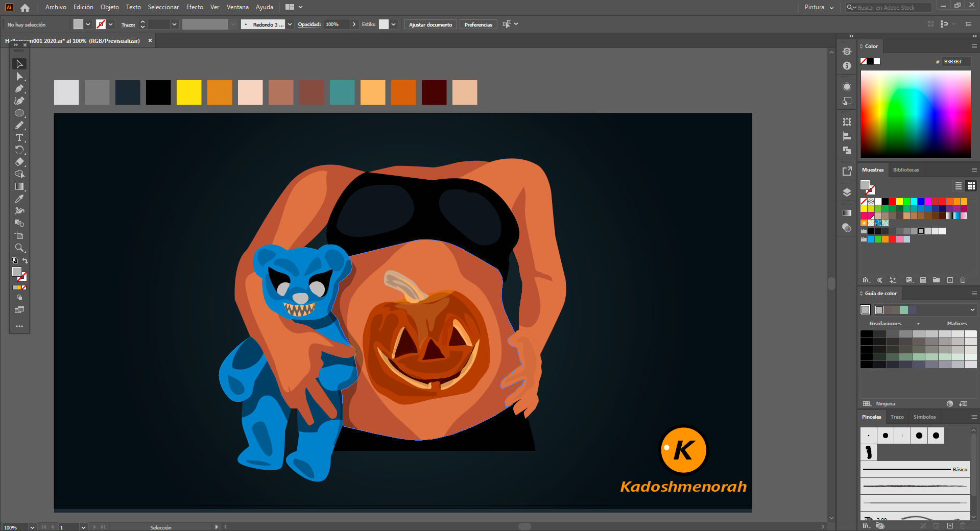Create new color group folder in Muestras
The width and height of the screenshot is (980, 531).
[x=936, y=280]
